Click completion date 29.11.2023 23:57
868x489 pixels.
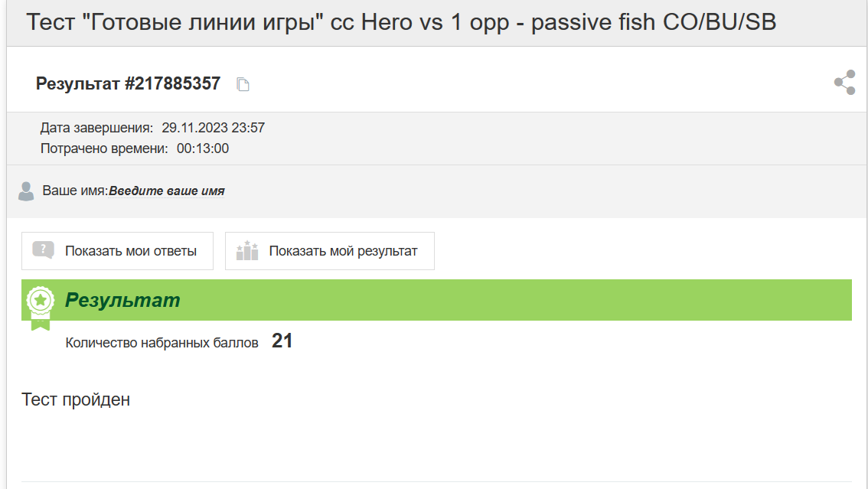point(213,128)
